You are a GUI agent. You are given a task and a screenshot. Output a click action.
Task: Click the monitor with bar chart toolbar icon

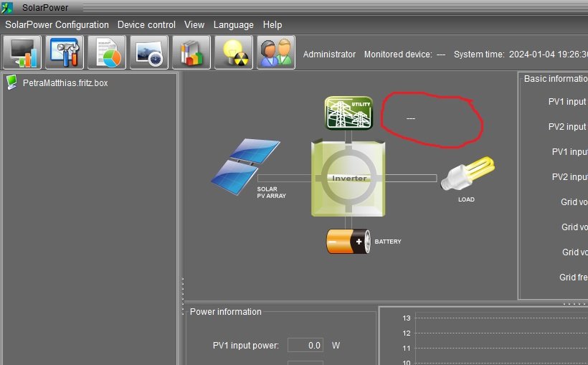pos(22,53)
